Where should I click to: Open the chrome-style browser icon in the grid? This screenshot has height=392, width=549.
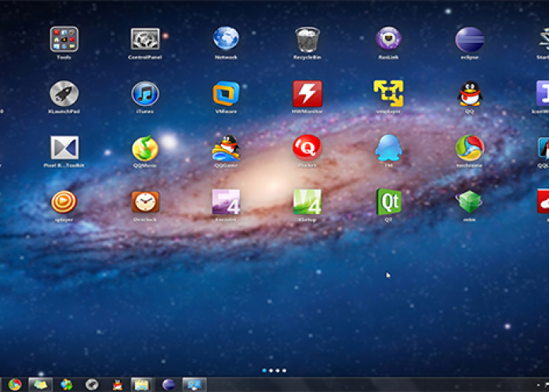(470, 148)
